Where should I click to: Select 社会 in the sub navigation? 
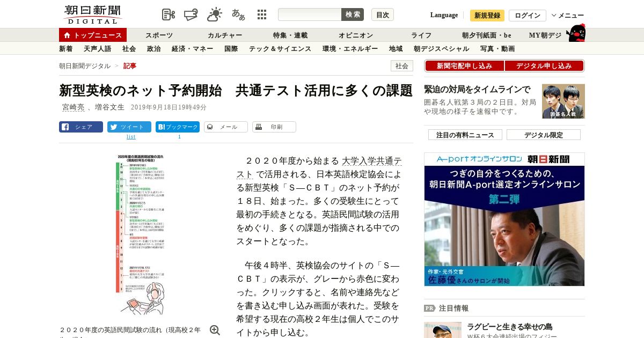(129, 49)
